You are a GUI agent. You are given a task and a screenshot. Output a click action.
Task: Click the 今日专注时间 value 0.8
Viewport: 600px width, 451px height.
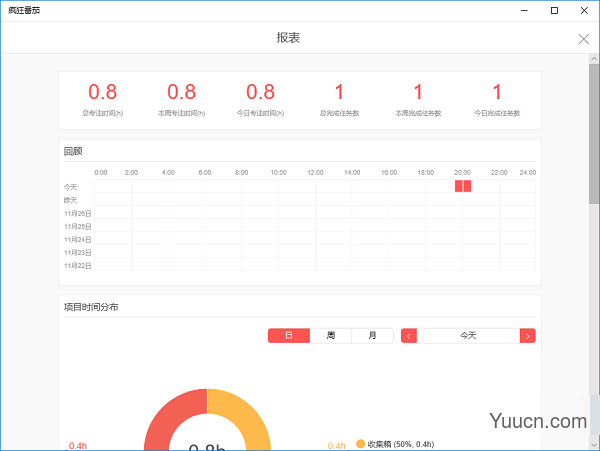click(260, 92)
